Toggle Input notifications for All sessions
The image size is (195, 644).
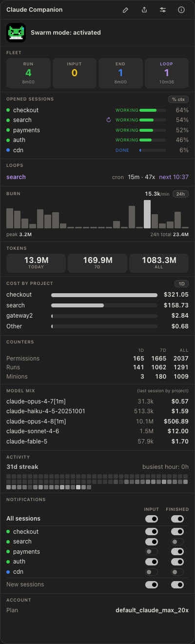152,519
